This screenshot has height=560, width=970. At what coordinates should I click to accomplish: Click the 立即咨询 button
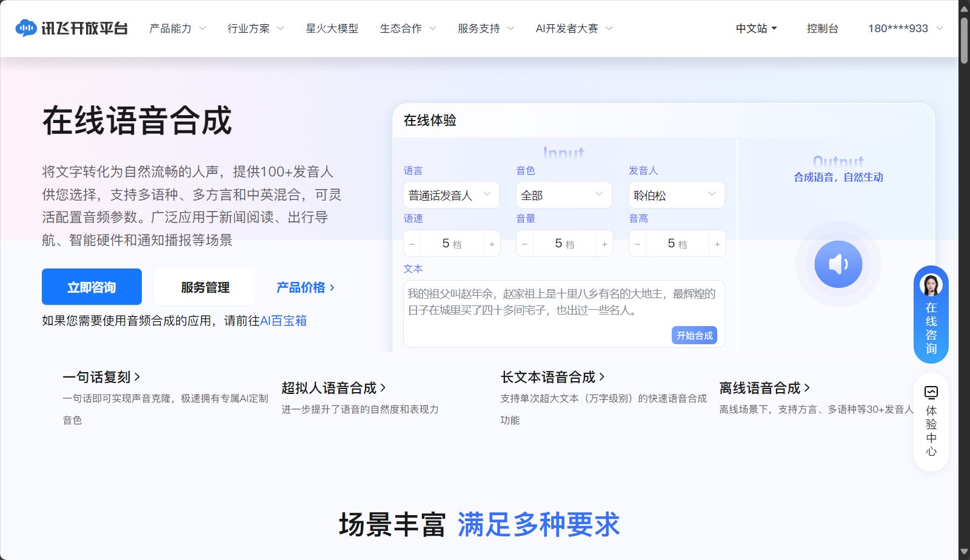click(92, 287)
